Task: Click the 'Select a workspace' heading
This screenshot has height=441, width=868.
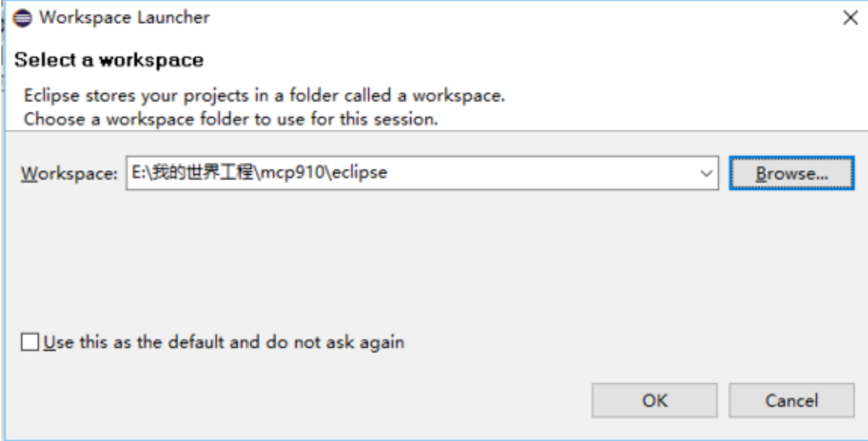Action: [x=108, y=60]
